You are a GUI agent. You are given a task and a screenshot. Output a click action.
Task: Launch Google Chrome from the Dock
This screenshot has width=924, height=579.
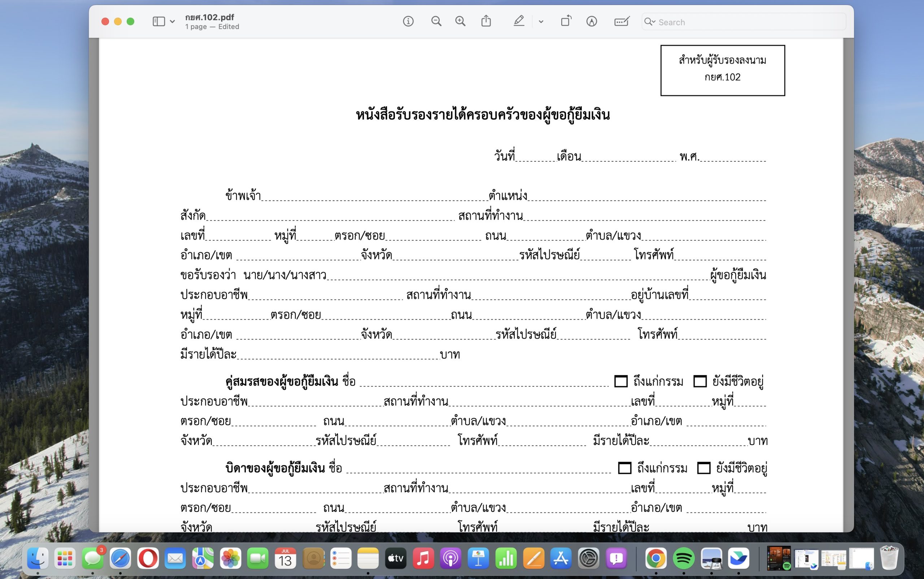[x=656, y=559]
